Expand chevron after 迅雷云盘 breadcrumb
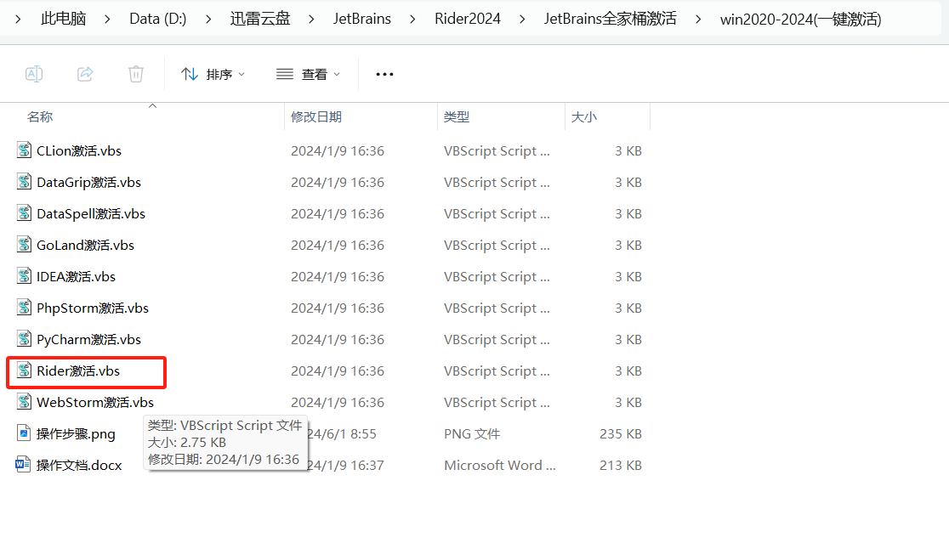This screenshot has width=949, height=560. [311, 20]
